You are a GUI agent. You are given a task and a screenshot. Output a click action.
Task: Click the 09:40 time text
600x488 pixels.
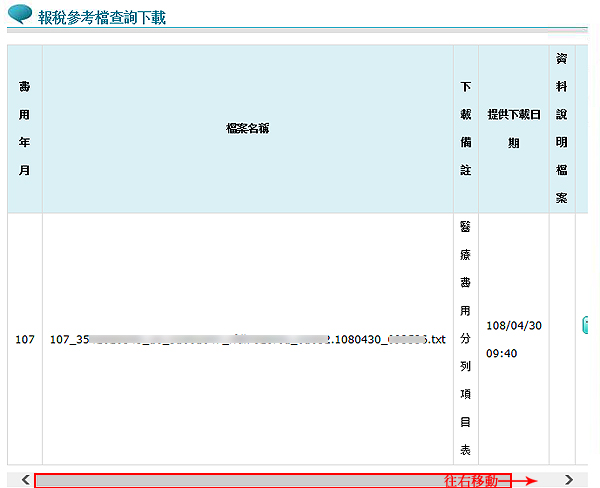(x=500, y=353)
